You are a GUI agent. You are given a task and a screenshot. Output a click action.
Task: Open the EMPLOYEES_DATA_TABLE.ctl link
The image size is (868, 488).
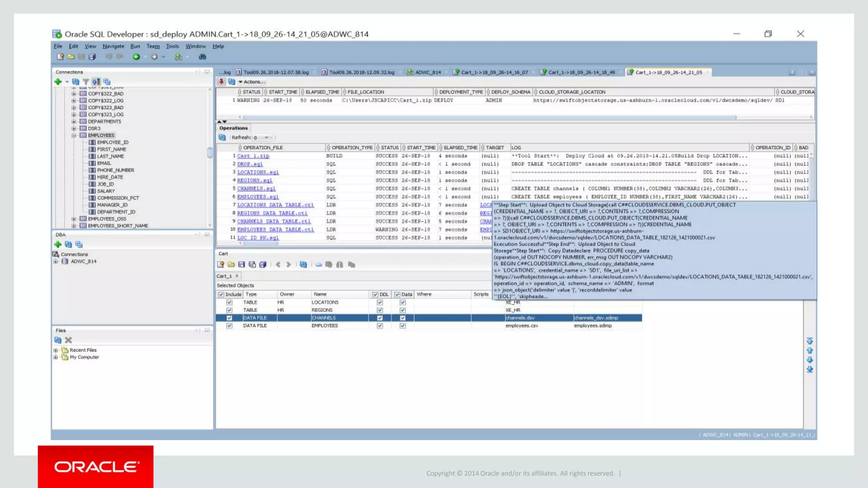[x=275, y=230]
